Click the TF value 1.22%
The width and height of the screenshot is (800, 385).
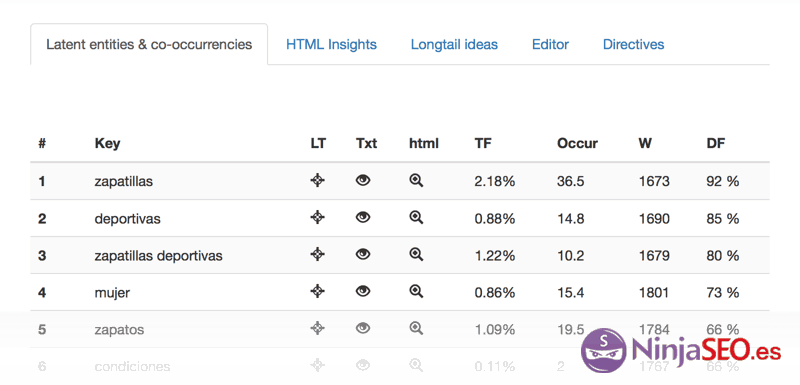(x=494, y=255)
